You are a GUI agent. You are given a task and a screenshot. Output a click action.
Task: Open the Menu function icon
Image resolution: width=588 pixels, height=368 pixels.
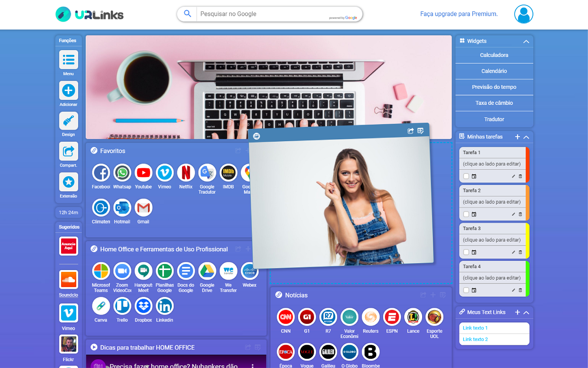pyautogui.click(x=68, y=60)
